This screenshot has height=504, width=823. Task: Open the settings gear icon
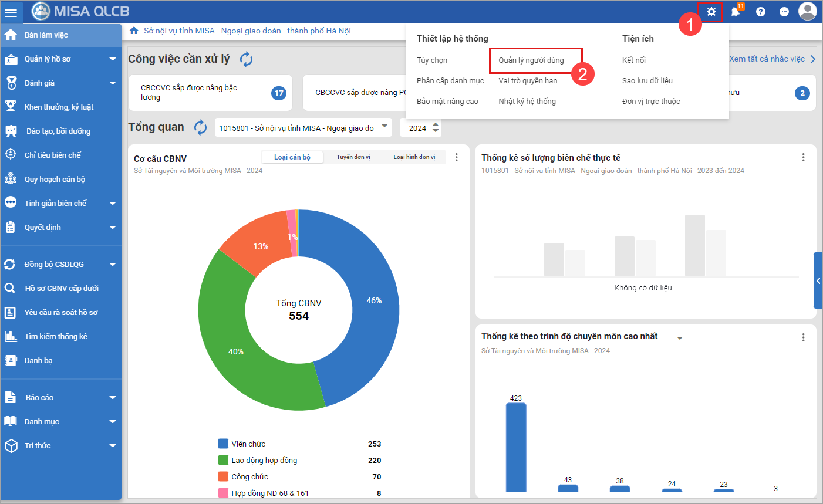pyautogui.click(x=711, y=12)
